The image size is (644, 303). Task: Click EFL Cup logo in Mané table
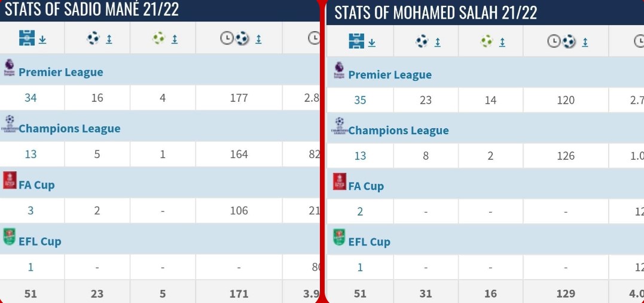coord(9,237)
